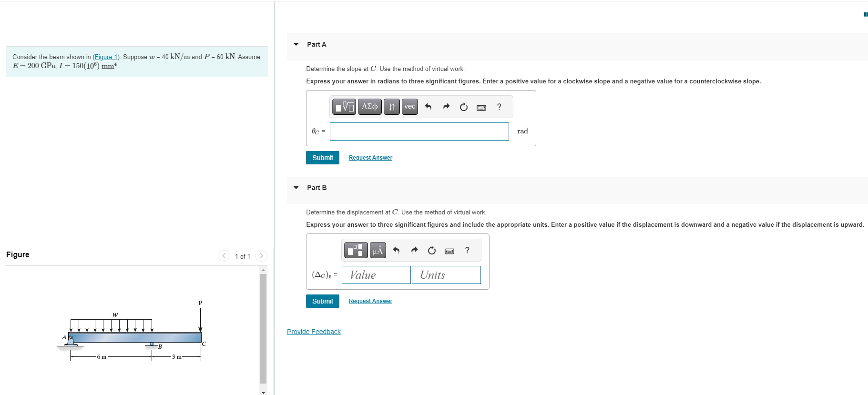The image size is (868, 395).
Task: Collapse the Part B section
Action: [x=296, y=188]
